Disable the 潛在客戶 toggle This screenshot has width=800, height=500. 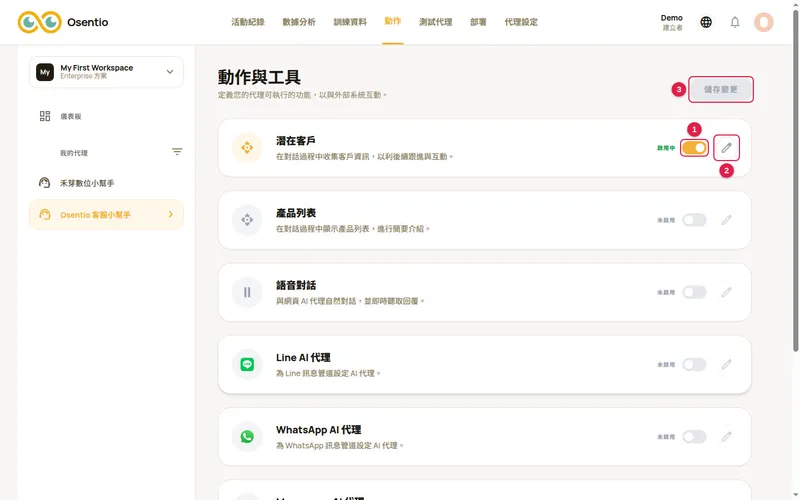pyautogui.click(x=694, y=148)
